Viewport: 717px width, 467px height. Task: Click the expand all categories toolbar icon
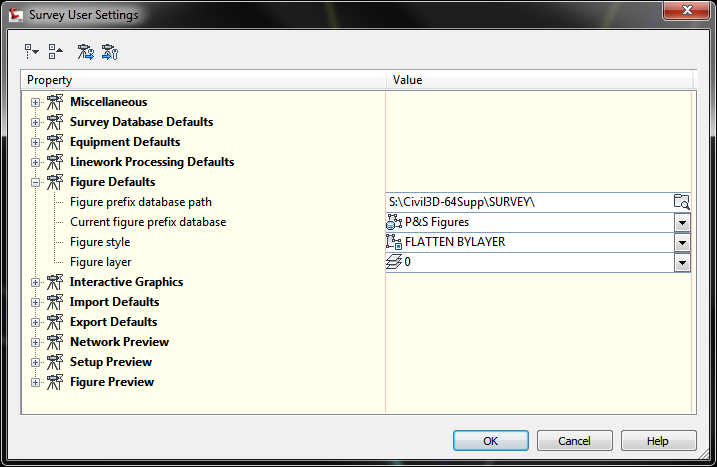[x=32, y=52]
